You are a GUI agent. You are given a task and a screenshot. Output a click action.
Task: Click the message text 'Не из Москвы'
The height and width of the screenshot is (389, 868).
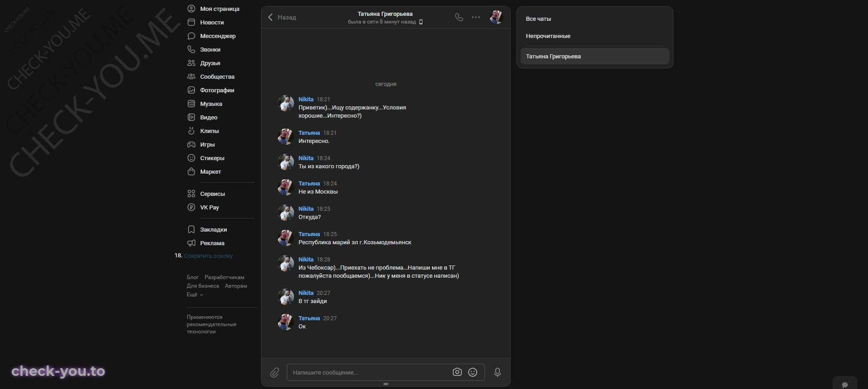pos(318,191)
